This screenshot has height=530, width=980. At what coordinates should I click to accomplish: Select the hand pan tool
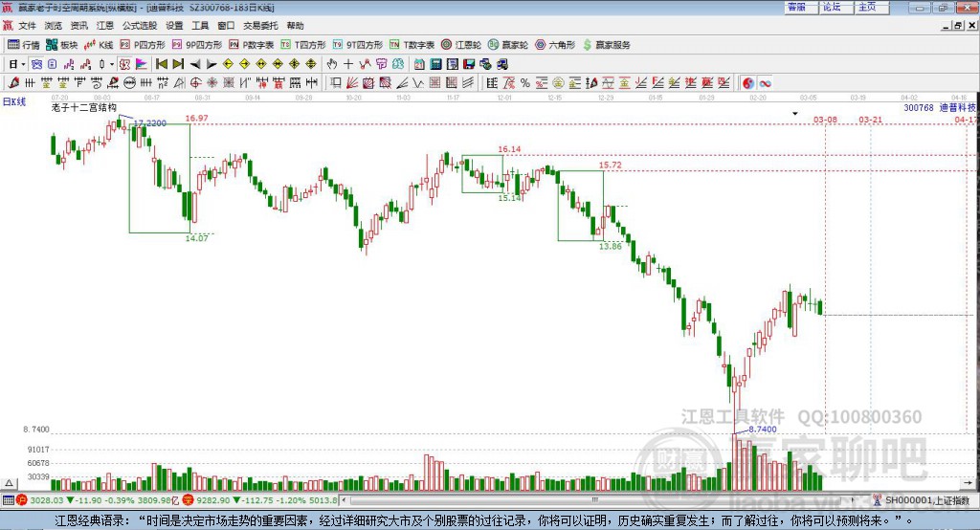(x=332, y=64)
